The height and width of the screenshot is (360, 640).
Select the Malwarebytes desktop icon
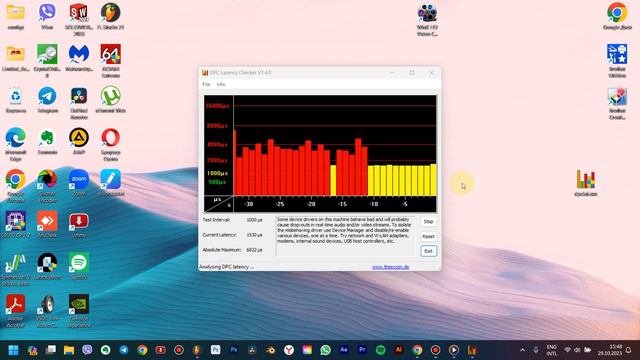79,58
